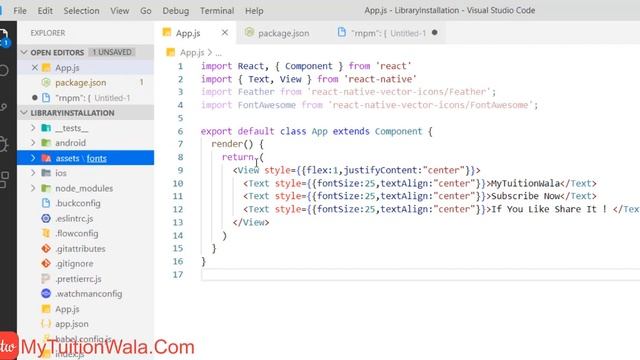Click the unsaved dot on Untitled-1 tab
This screenshot has height=360, width=640.
pos(435,33)
